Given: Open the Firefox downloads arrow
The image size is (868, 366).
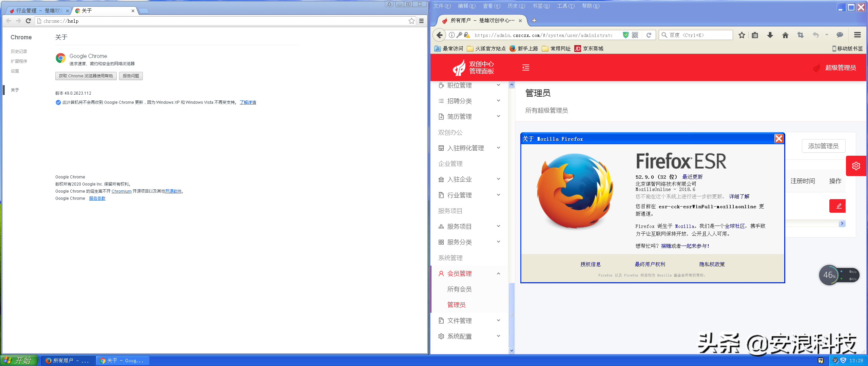Looking at the screenshot, I should click(770, 35).
